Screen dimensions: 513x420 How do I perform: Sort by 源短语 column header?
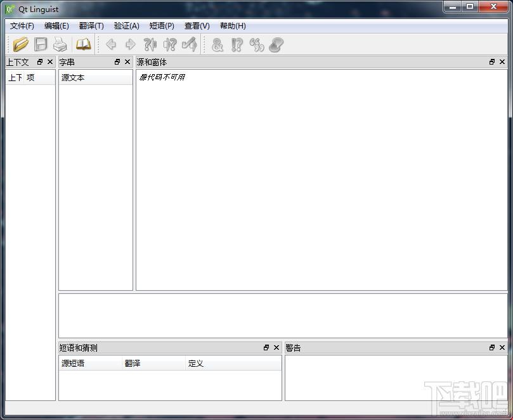[91, 364]
